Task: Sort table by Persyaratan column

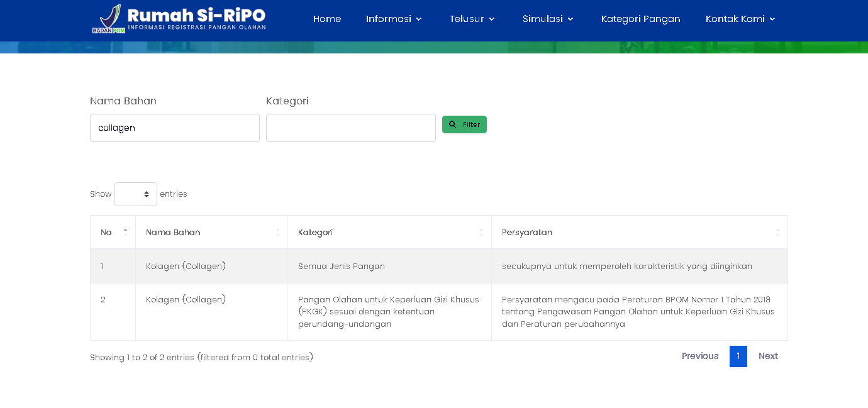Action: (639, 233)
